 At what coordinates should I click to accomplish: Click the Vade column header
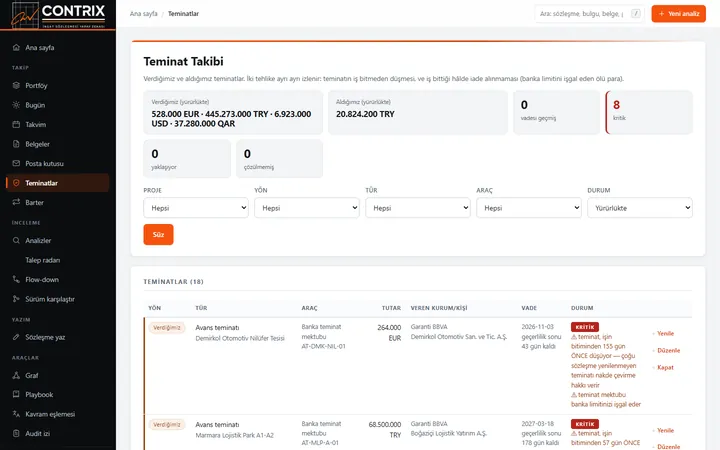529,308
